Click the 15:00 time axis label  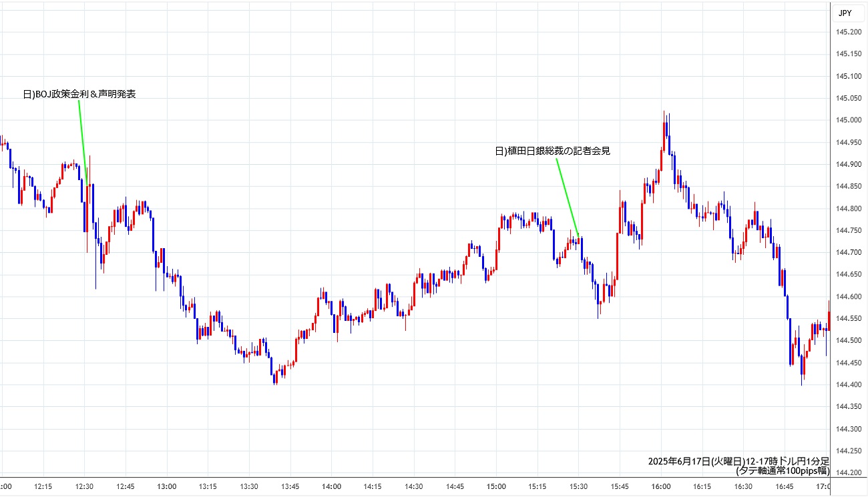click(x=497, y=486)
